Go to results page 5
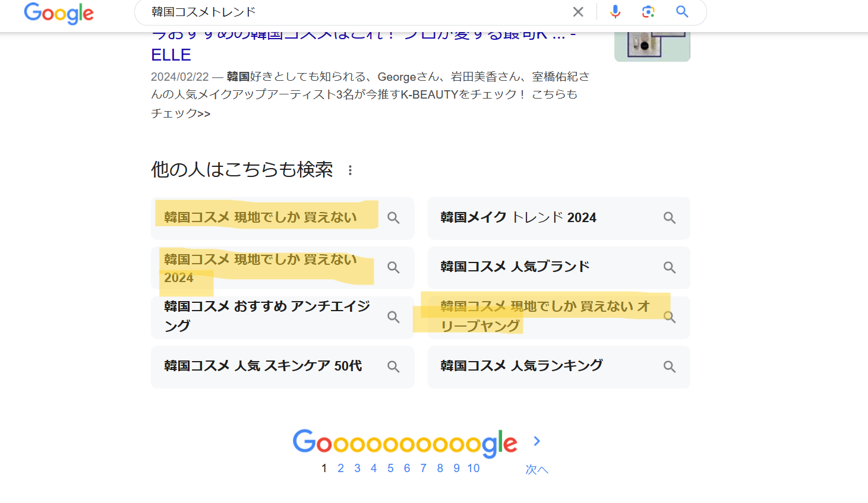This screenshot has width=868, height=503. tap(390, 468)
